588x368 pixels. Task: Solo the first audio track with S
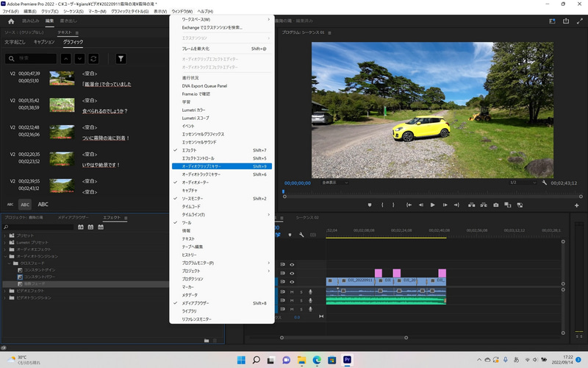point(301,291)
